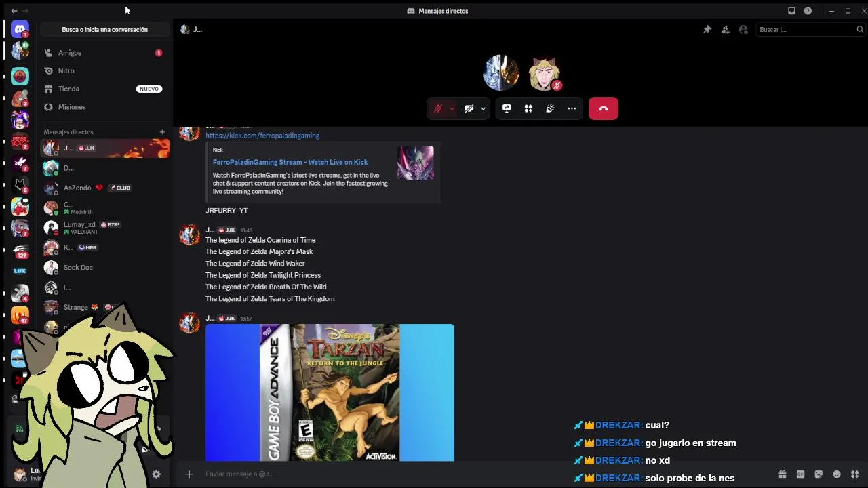Screen dimensions: 868x488
Task: Click 'The Legend of Zelda Tears of The Kingdom'
Action: coord(270,299)
